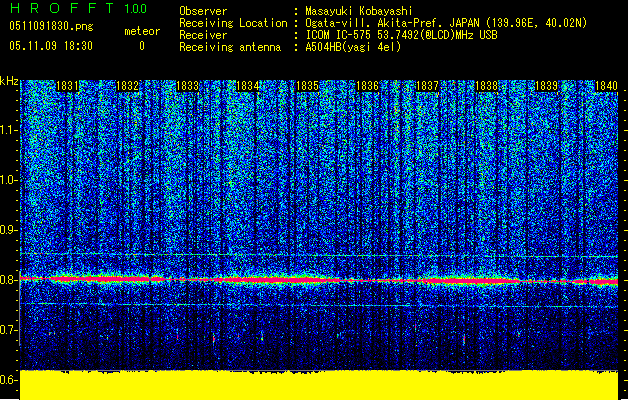
Task: Select the A504HB(yagi 4el) antenna text
Action: pyautogui.click(x=353, y=47)
